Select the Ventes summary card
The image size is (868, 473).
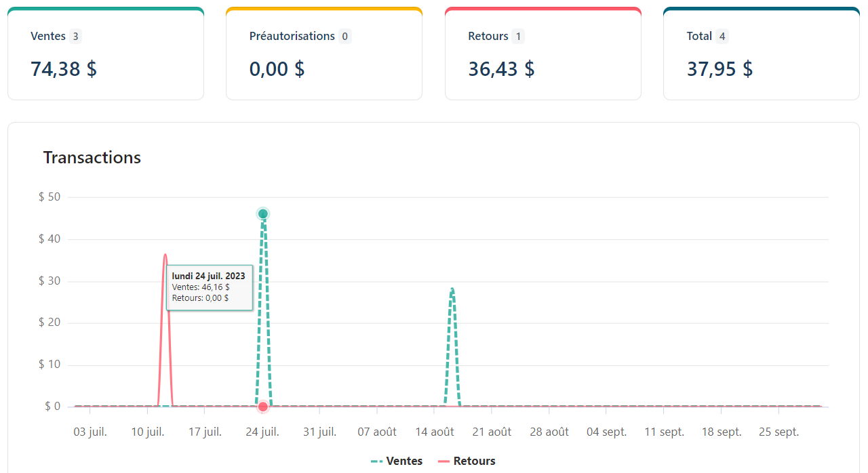(x=105, y=53)
